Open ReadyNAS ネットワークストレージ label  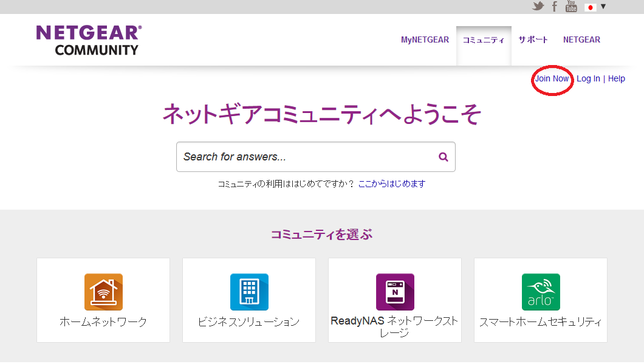pos(394,326)
